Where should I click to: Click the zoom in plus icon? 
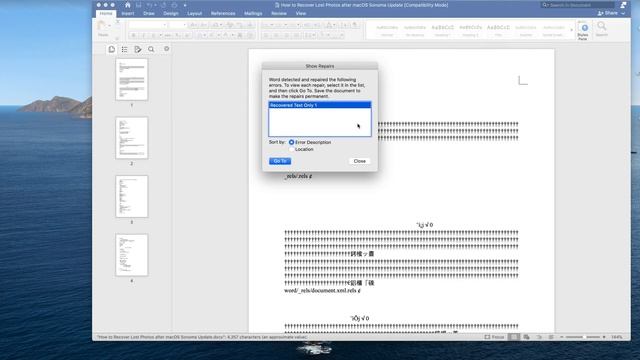pyautogui.click(x=604, y=337)
